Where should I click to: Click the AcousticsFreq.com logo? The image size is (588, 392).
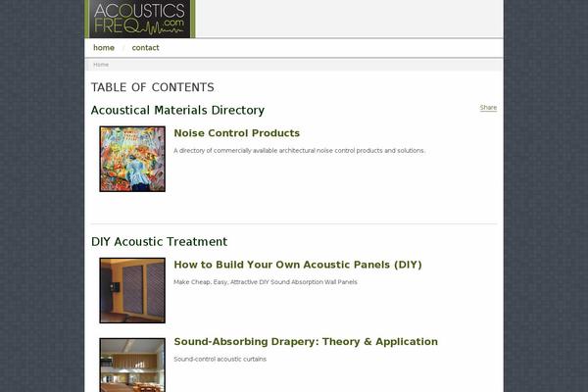[x=140, y=19]
